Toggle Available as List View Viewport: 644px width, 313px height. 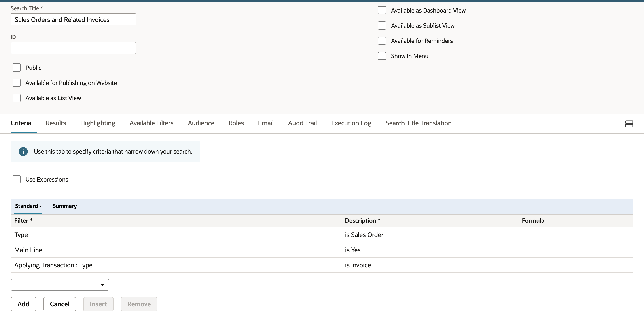[x=17, y=98]
